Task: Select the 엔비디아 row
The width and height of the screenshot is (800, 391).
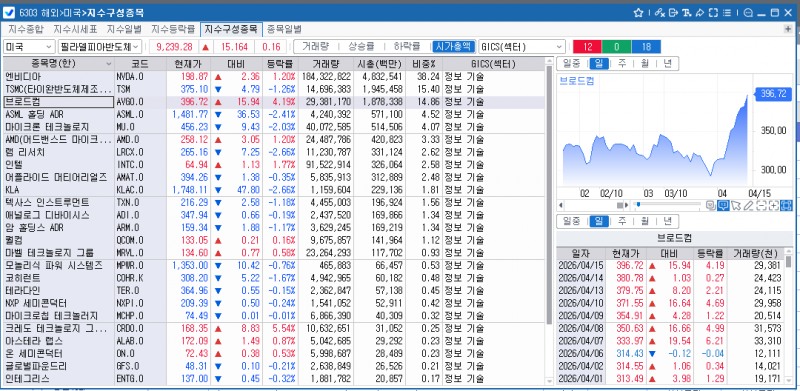Action: 273,77
